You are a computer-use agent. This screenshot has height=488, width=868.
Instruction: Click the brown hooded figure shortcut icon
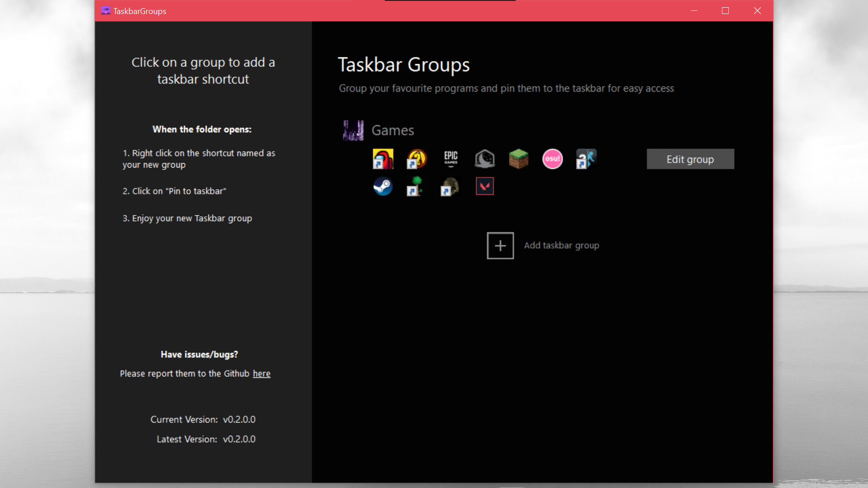[451, 186]
